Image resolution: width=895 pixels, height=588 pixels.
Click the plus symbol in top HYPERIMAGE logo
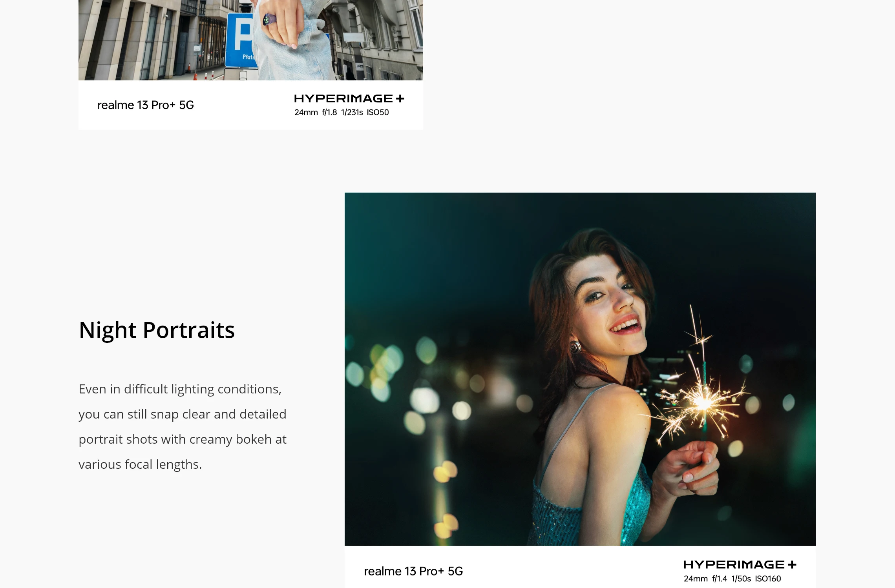coord(400,98)
